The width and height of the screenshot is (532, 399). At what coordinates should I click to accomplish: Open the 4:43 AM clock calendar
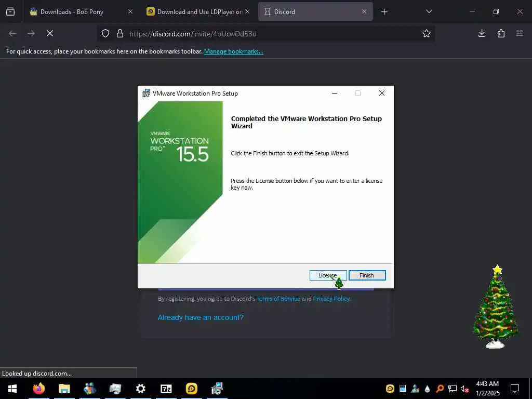click(487, 389)
